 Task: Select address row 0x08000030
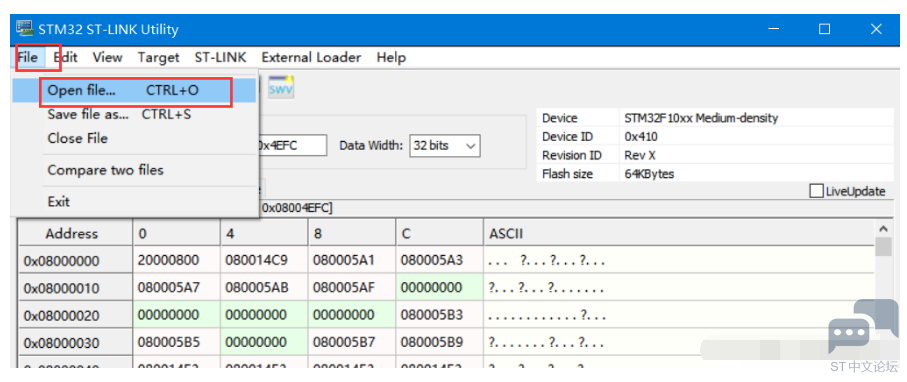pos(75,343)
